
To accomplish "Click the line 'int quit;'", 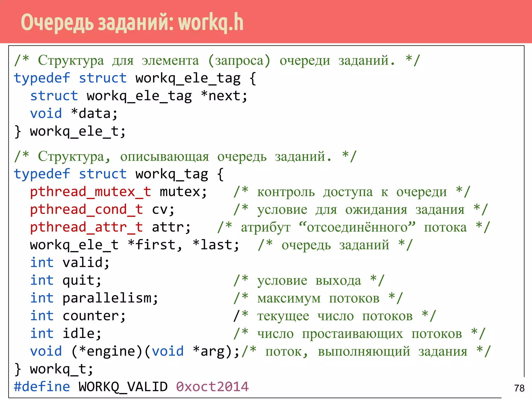I will click(66, 281).
